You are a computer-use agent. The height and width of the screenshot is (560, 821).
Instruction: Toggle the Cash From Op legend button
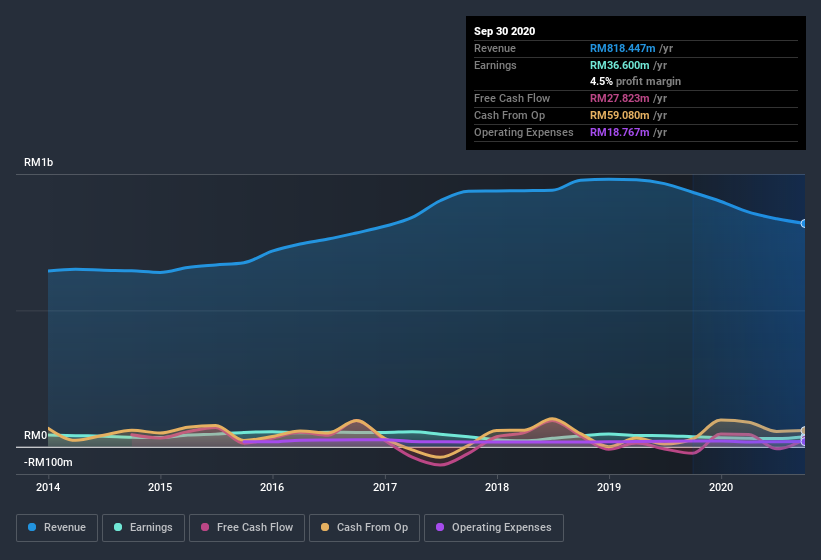364,528
